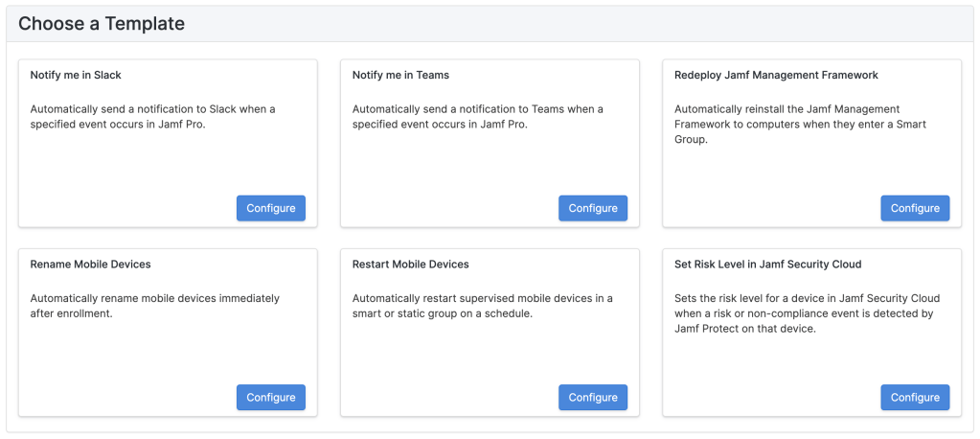
Task: Configure the Restart Mobile Devices template
Action: pyautogui.click(x=592, y=398)
